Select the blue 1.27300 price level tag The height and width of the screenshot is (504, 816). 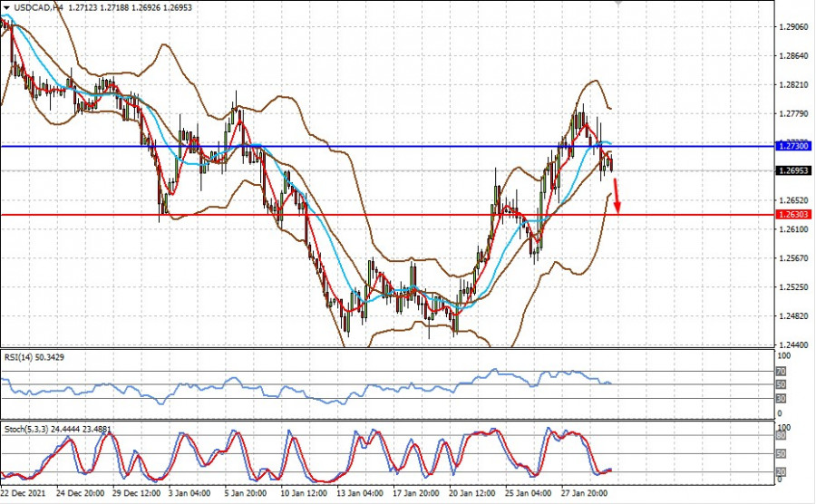point(793,146)
